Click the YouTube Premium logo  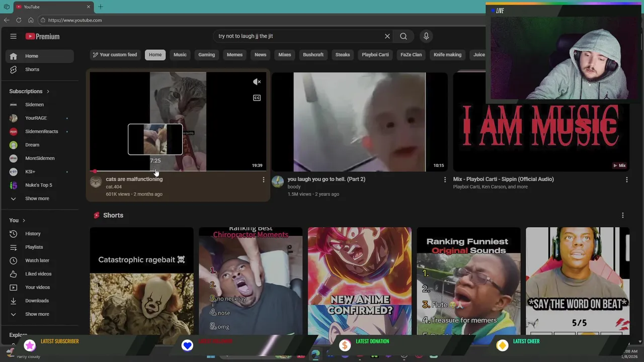click(x=43, y=36)
